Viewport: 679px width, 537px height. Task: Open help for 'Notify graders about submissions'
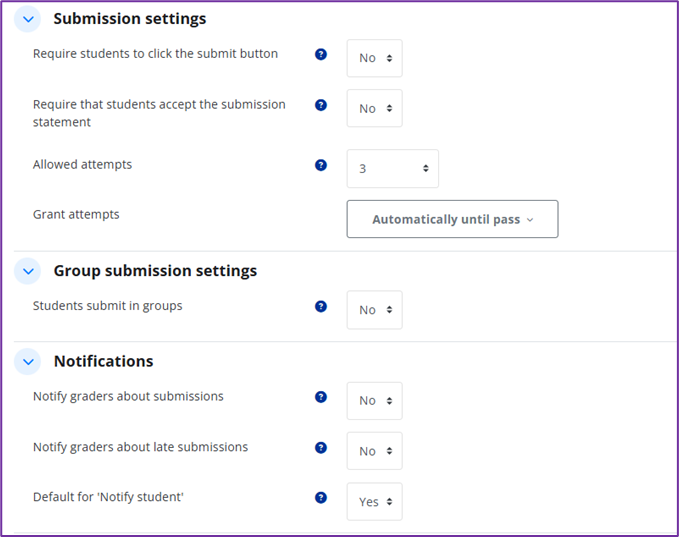(321, 397)
